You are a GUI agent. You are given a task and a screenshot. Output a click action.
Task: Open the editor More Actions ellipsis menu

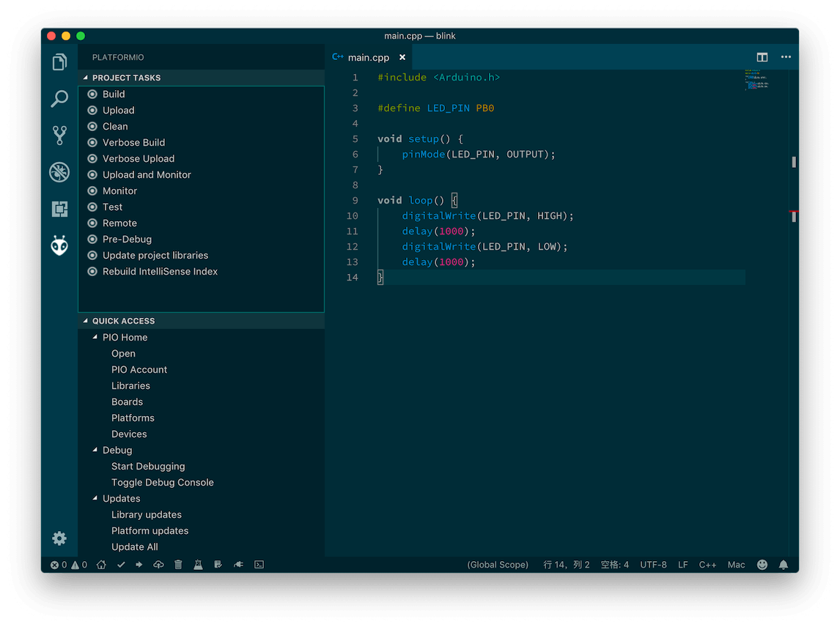pos(786,57)
